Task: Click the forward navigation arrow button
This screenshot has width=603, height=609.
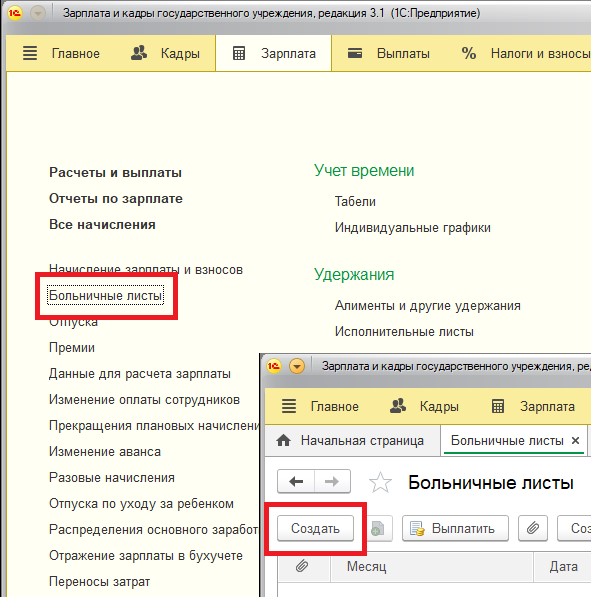Action: click(332, 482)
